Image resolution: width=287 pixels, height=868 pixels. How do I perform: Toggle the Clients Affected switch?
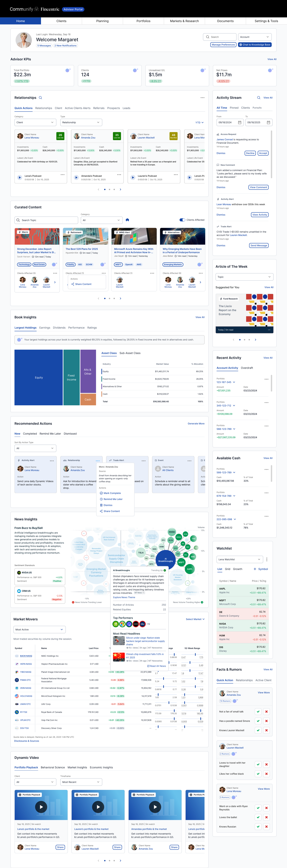(x=182, y=220)
